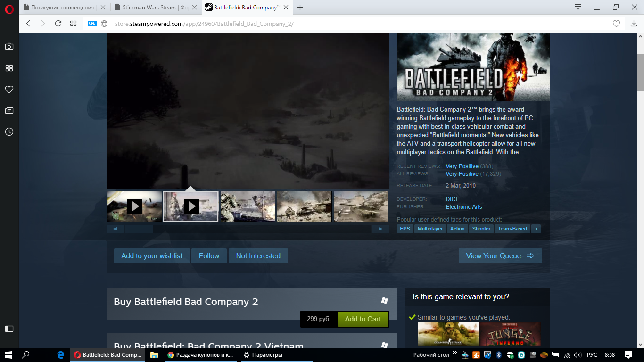The image size is (644, 362).
Task: Open the DICE developer link
Action: tap(453, 199)
